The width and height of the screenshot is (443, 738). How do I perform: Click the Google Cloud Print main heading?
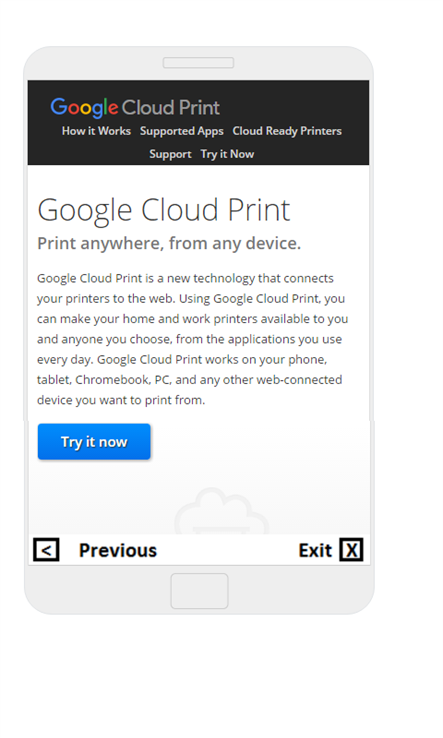point(164,210)
